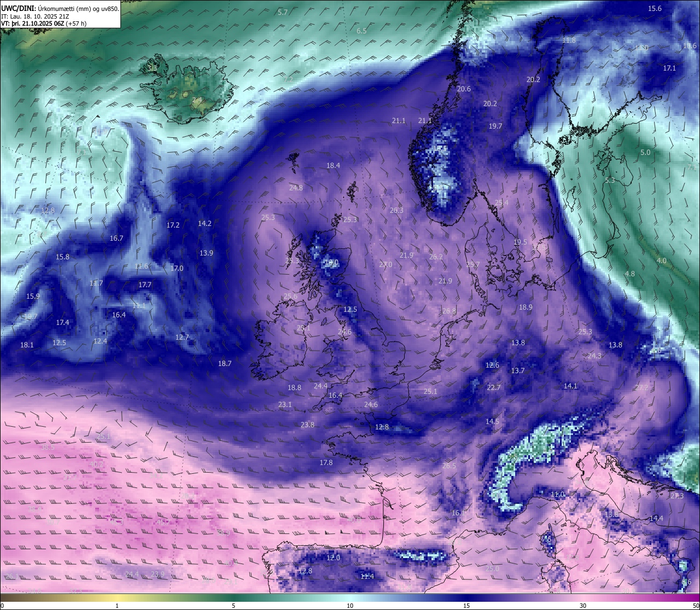Click the 12.6 value on the map
The height and width of the screenshot is (610, 700).
pyautogui.click(x=492, y=365)
